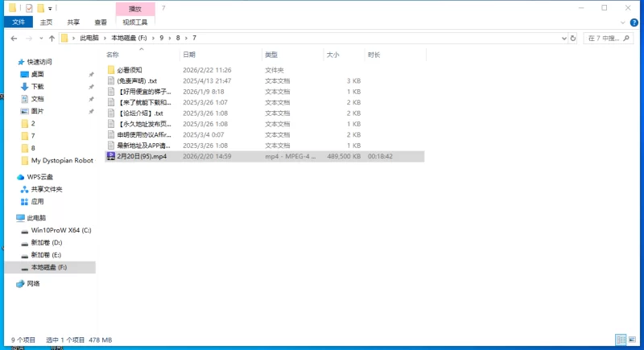Open 快速访问 in the navigation pane
The width and height of the screenshot is (644, 350).
39,62
